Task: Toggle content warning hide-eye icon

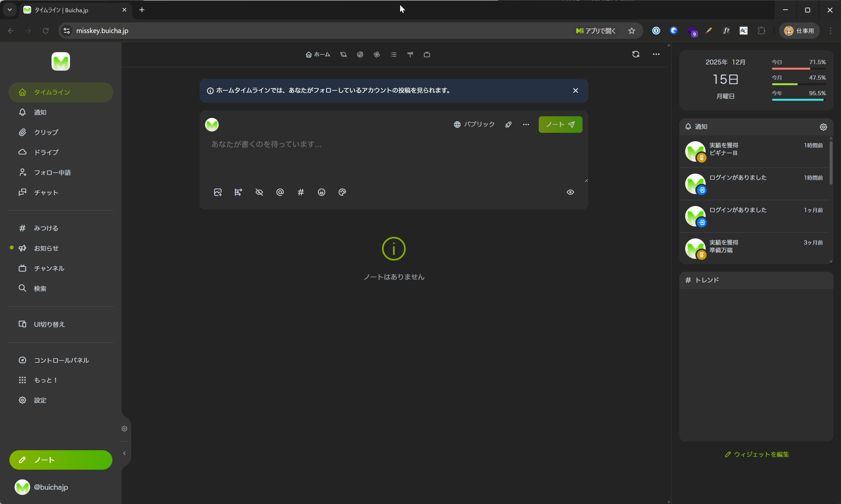Action: pyautogui.click(x=259, y=192)
